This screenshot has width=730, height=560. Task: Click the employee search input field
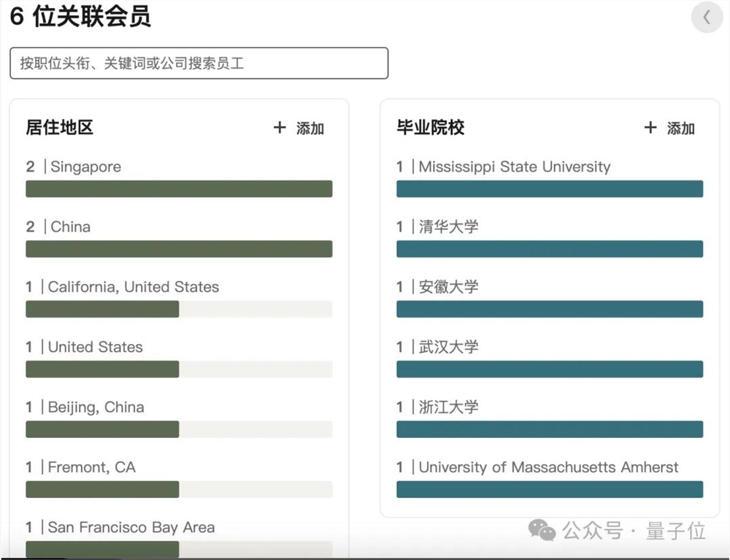tap(198, 63)
